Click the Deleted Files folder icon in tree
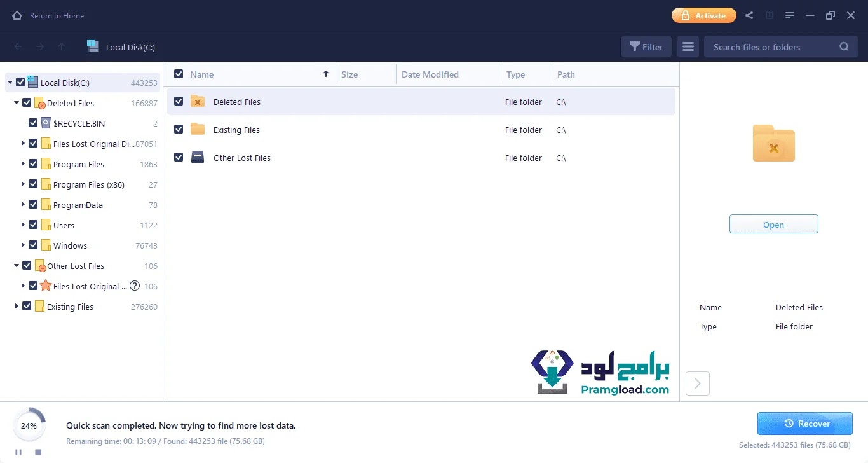The height and width of the screenshot is (463, 868). (40, 103)
